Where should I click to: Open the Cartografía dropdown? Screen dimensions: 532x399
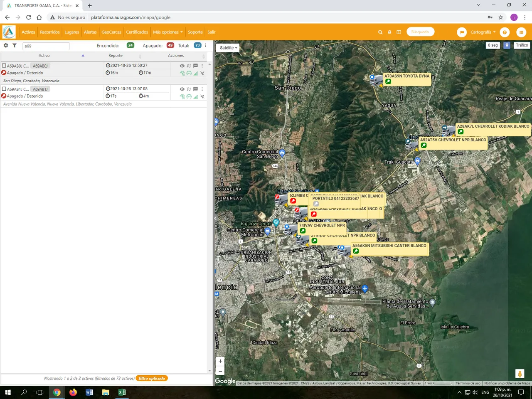pos(483,32)
